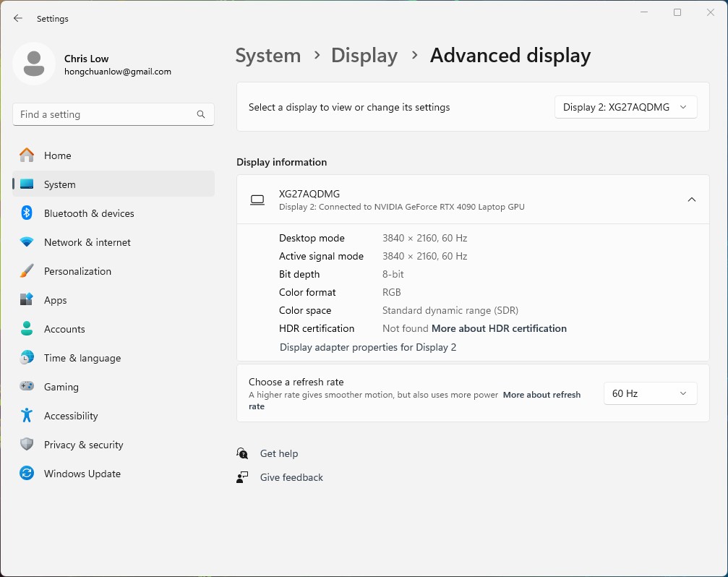The width and height of the screenshot is (728, 577).
Task: Click the Bluetooth & devices icon
Action: [27, 213]
